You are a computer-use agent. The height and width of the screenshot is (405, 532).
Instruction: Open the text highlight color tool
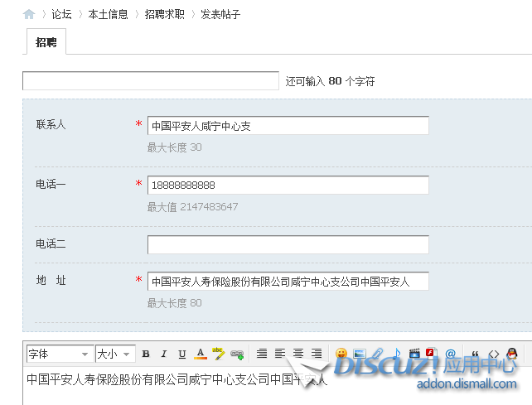pyautogui.click(x=219, y=354)
